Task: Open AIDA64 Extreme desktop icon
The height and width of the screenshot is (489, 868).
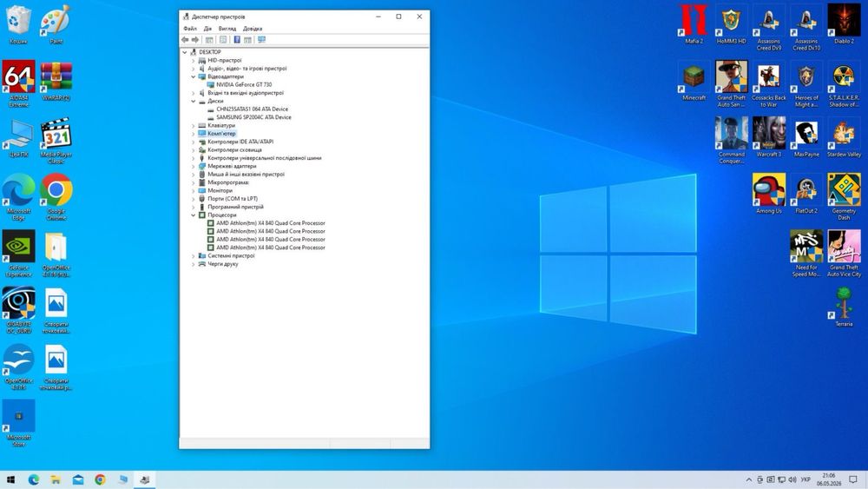Action: point(18,83)
